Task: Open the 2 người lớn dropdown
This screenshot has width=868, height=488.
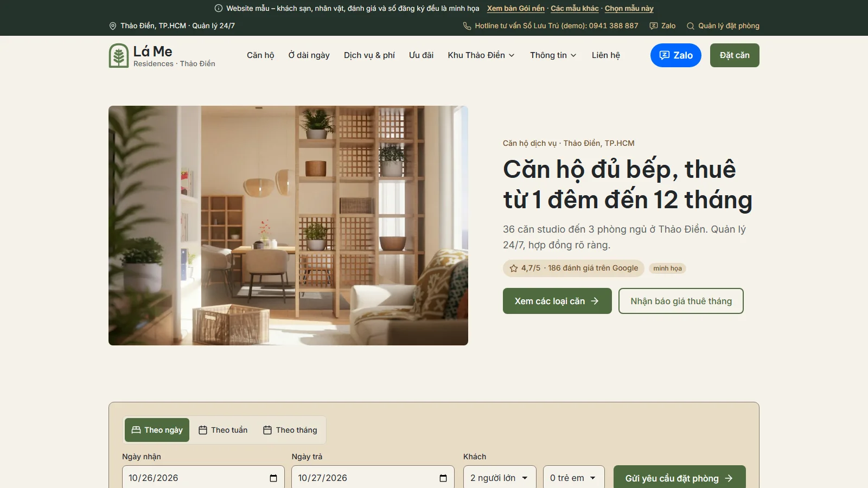Action: click(x=500, y=478)
